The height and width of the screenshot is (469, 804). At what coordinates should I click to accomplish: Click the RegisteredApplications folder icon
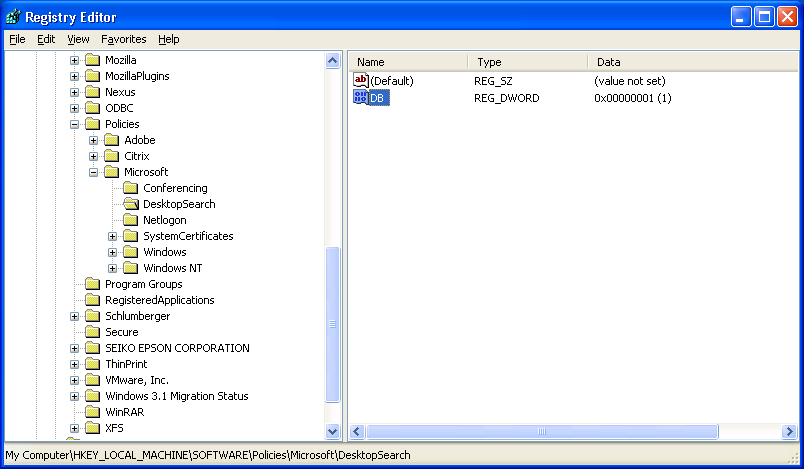click(x=93, y=300)
